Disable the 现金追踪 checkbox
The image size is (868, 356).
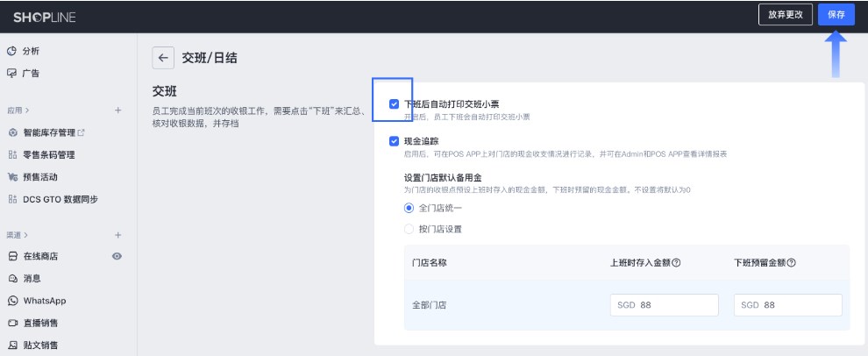[394, 140]
